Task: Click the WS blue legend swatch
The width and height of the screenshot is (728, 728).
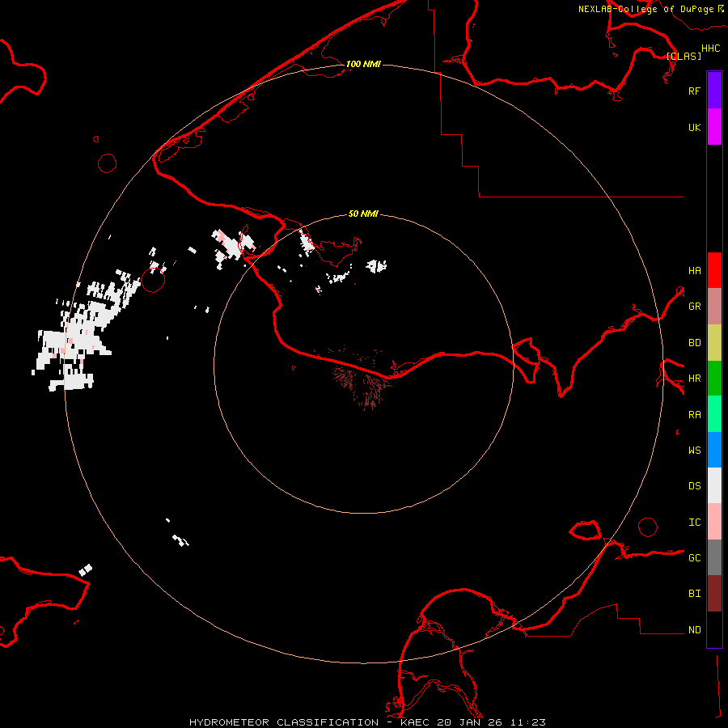Action: pos(714,450)
